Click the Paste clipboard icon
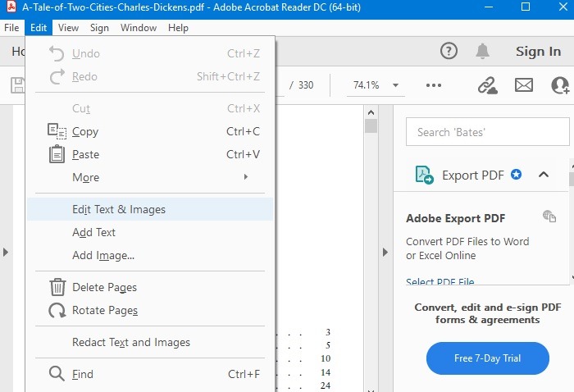 point(57,154)
